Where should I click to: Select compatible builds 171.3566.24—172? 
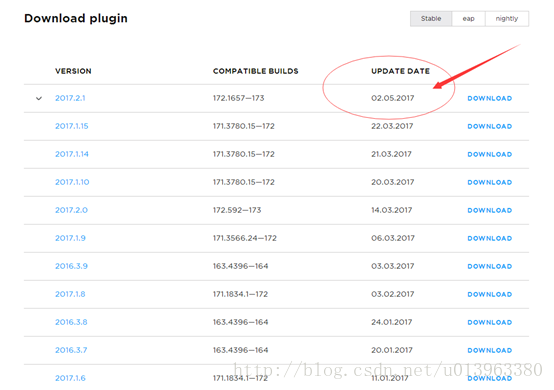pos(244,238)
